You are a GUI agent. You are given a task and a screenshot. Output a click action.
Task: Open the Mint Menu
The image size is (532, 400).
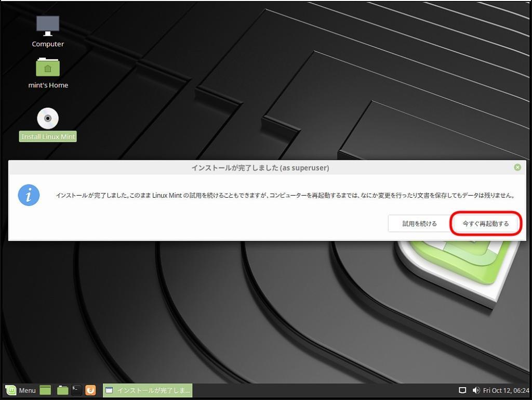coord(22,390)
